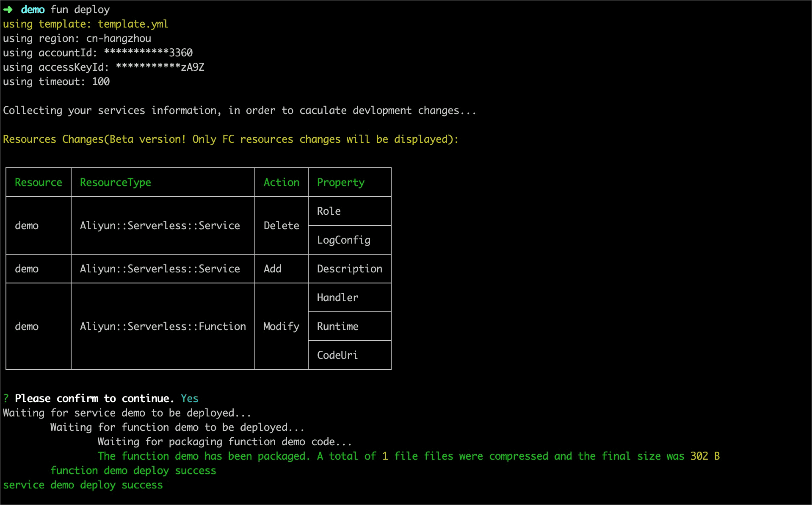The width and height of the screenshot is (812, 505).
Task: Click the Property column header
Action: 340,183
